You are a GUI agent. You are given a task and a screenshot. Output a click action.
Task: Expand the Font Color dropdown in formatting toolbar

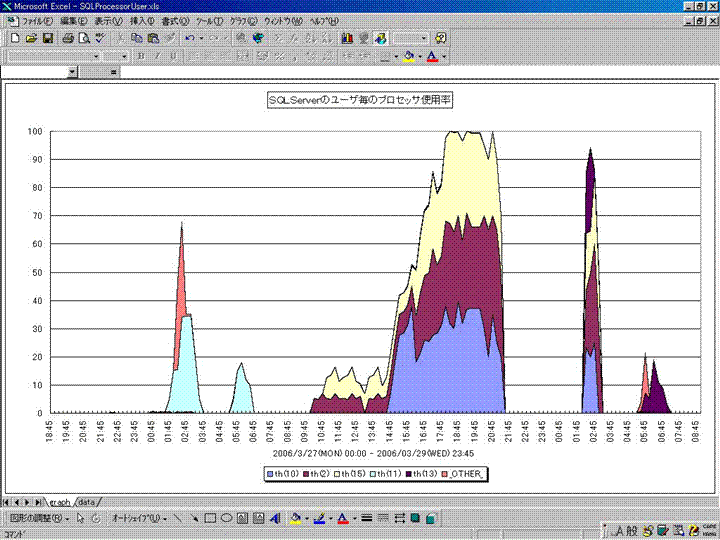point(444,56)
